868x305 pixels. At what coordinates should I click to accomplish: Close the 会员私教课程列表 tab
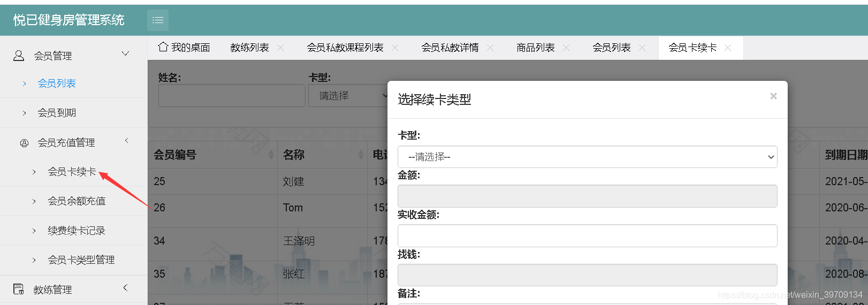click(395, 48)
